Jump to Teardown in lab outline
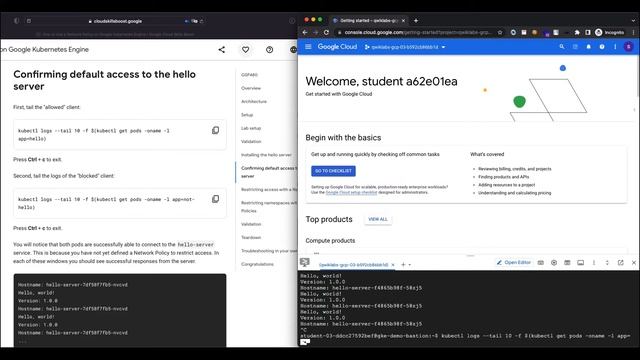 251,238
